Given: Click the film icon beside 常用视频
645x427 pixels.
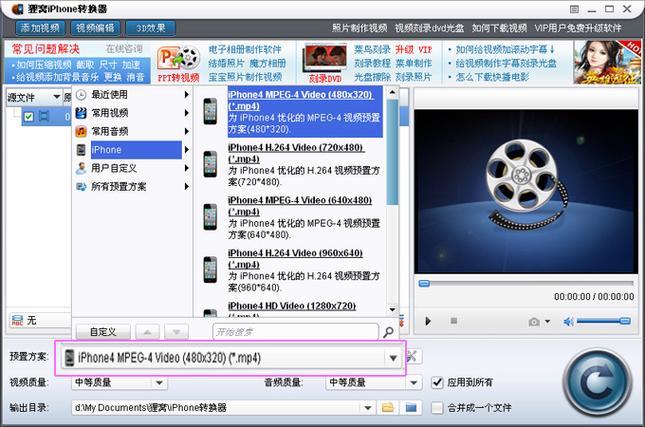Looking at the screenshot, I should (x=81, y=113).
